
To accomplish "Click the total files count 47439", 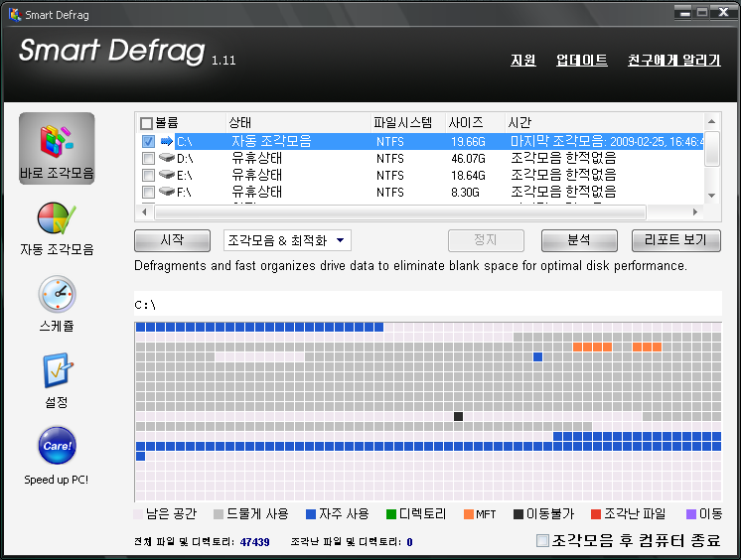I will 254,542.
